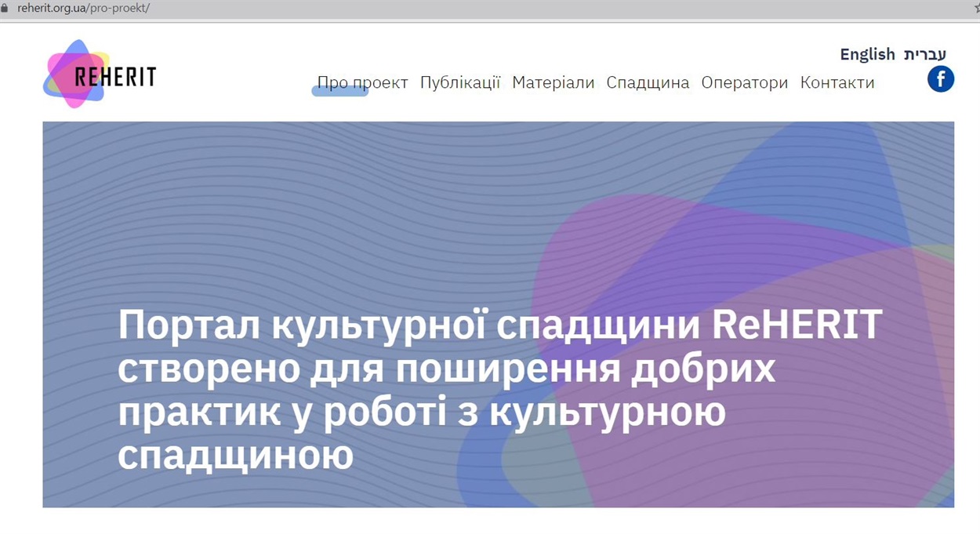Click the Facebook icon in the header

[940, 79]
